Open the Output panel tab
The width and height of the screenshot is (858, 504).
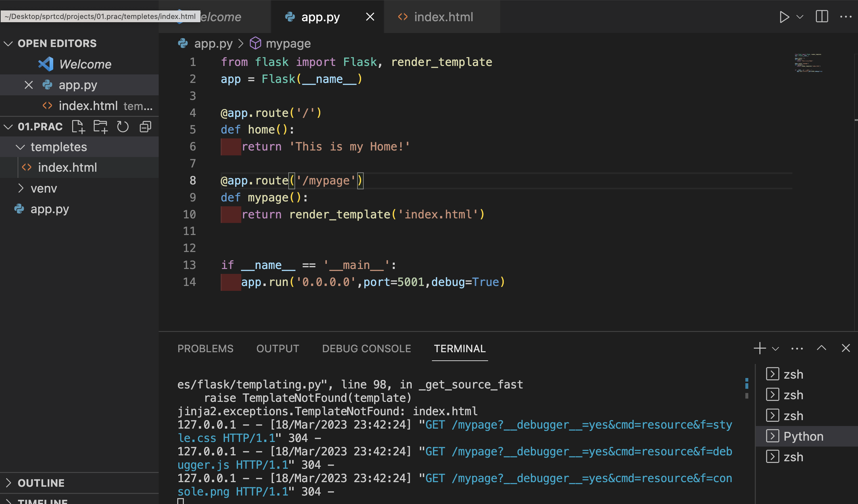(278, 349)
